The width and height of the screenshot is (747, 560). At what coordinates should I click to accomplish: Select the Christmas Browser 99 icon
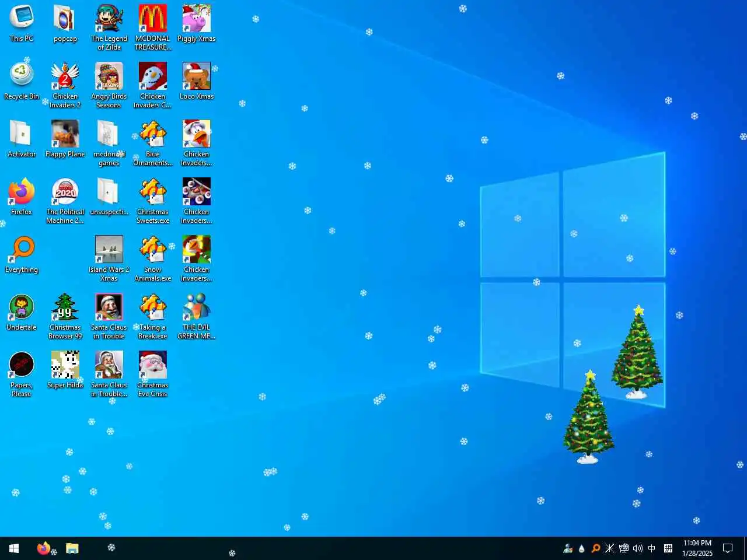click(x=65, y=317)
